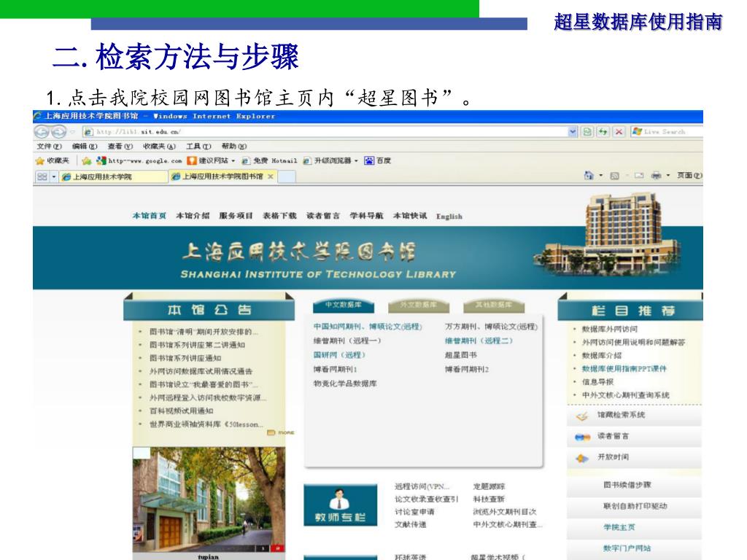
Task: Click the 表格下载 navigation link
Action: (279, 216)
